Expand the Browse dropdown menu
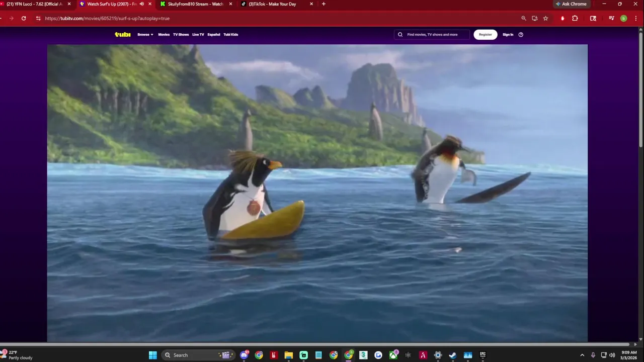The image size is (644, 362). click(x=145, y=35)
